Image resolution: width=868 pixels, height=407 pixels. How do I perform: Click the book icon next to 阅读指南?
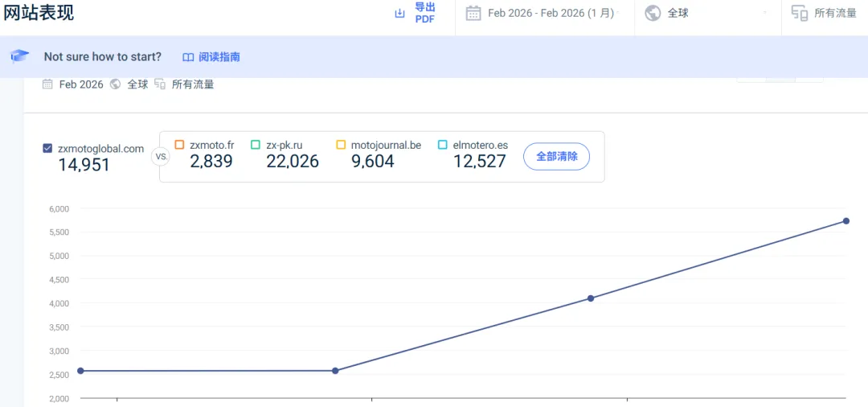point(188,57)
